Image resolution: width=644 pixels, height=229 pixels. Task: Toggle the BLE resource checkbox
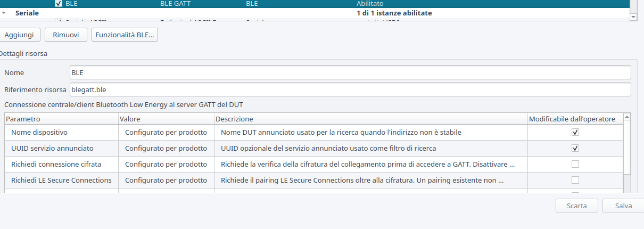click(x=59, y=3)
